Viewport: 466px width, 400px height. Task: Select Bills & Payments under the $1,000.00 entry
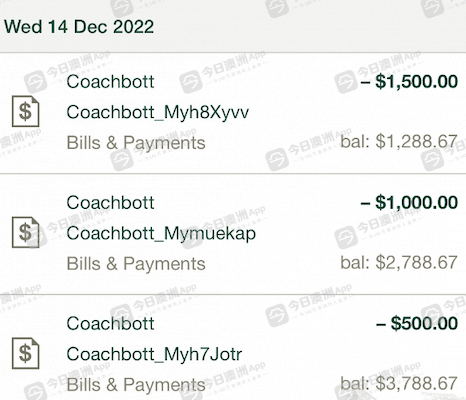(136, 264)
